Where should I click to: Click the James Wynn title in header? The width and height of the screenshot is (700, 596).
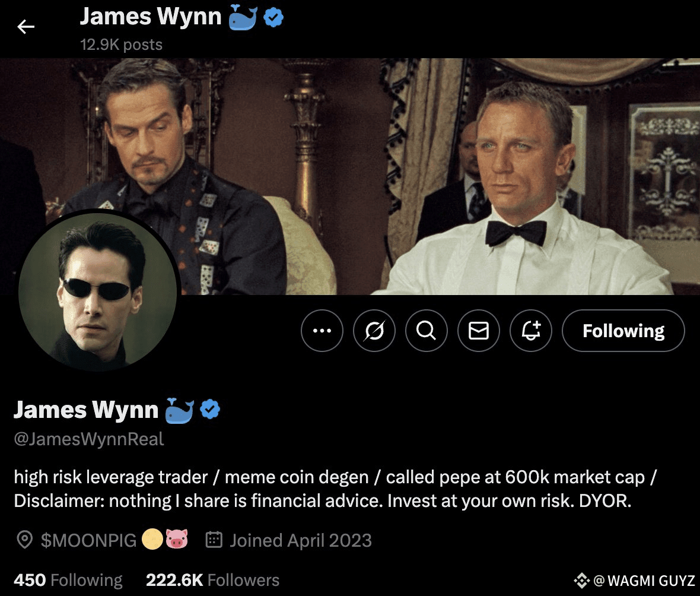point(151,17)
